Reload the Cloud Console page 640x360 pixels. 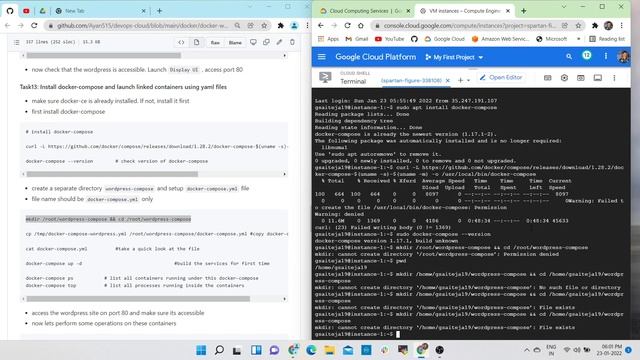[x=347, y=25]
